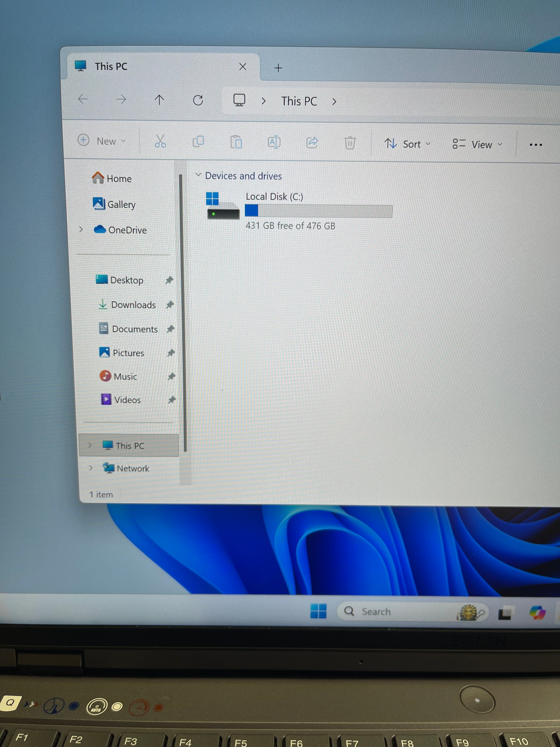Click This PC in the address bar
560x747 pixels.
(x=299, y=101)
